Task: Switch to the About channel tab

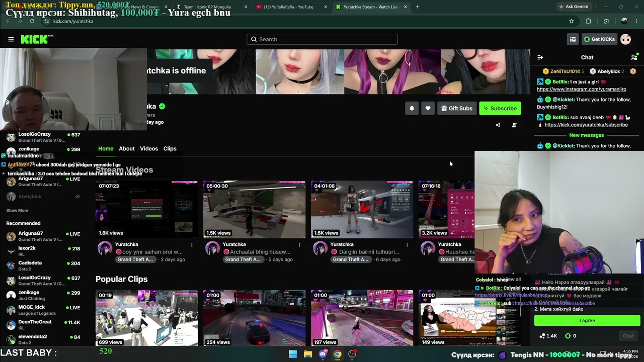Action: point(127,149)
